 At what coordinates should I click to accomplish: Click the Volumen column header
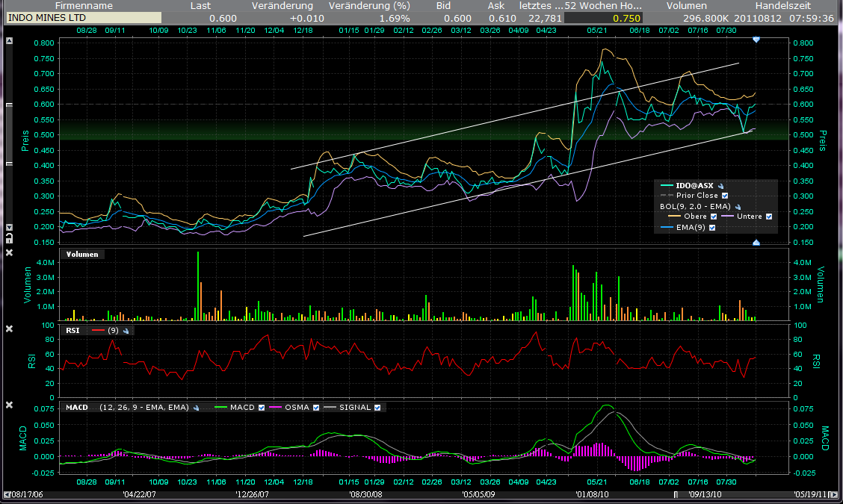coord(685,5)
